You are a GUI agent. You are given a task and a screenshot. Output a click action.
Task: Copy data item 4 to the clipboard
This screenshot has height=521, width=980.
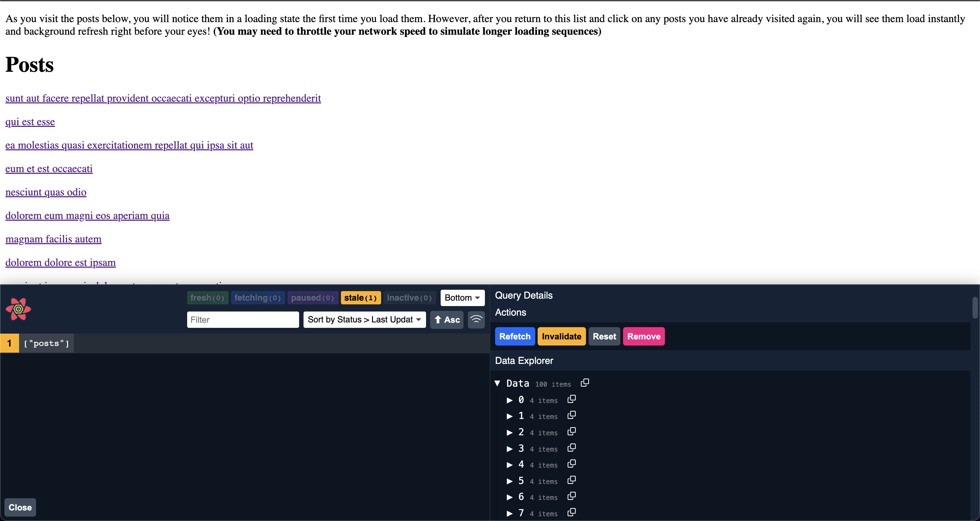[x=571, y=464]
